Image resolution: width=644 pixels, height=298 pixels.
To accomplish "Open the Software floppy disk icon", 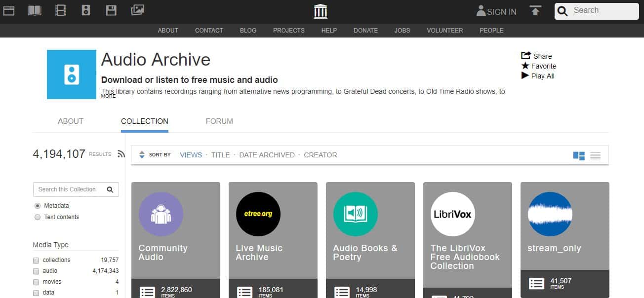I will click(x=111, y=10).
